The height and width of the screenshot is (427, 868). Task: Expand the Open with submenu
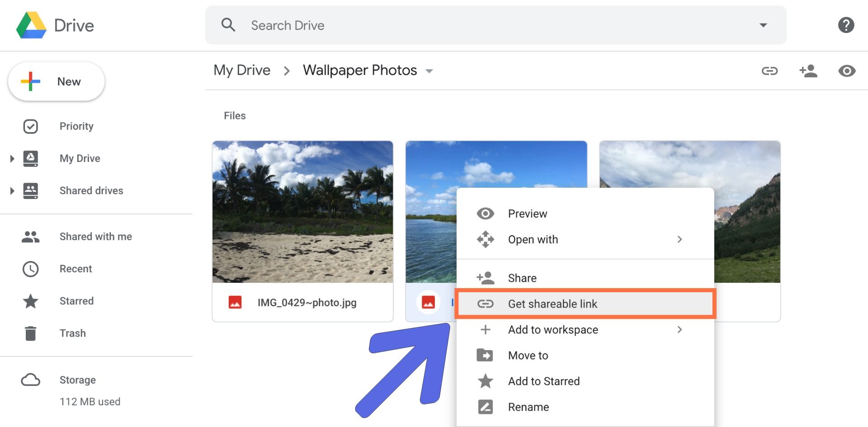pyautogui.click(x=679, y=239)
